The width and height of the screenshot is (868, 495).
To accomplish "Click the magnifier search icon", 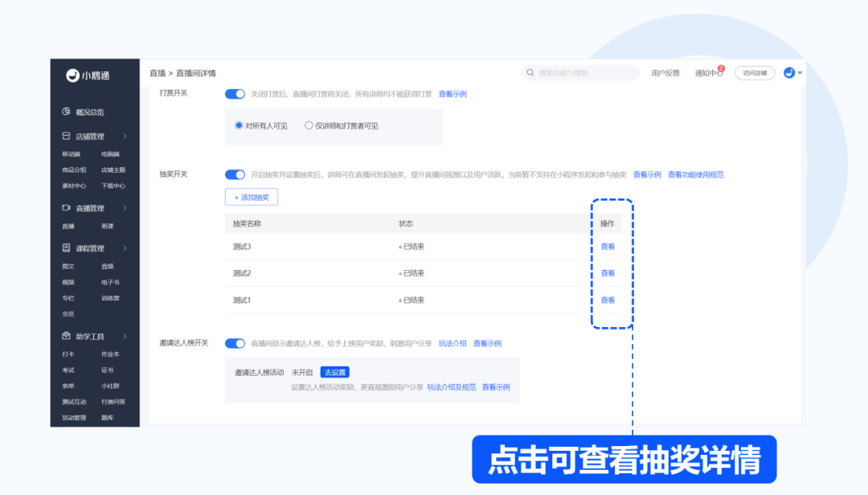I will (x=530, y=72).
